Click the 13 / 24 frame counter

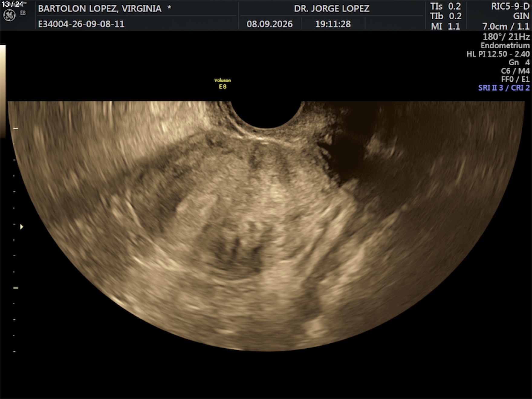13,4
